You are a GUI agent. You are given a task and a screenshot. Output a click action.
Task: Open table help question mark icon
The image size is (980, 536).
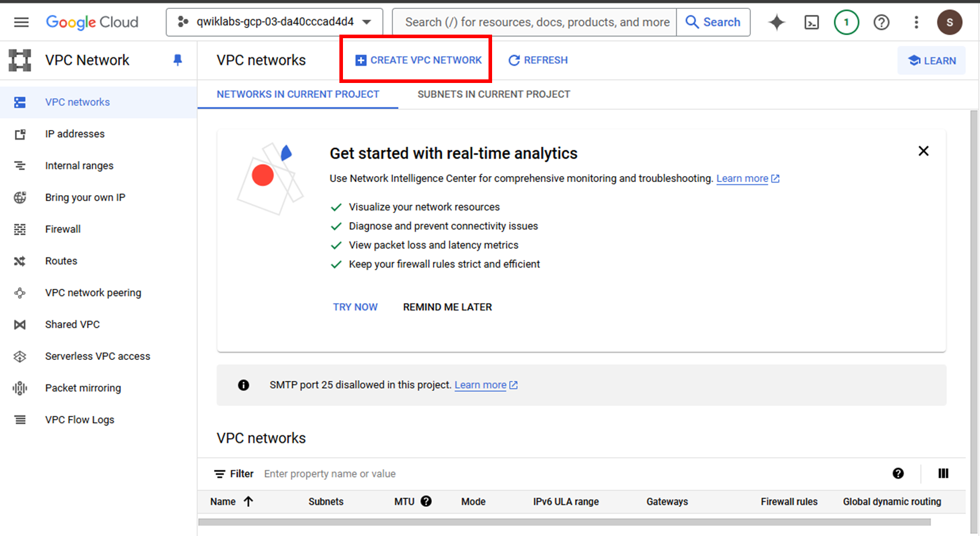(898, 473)
